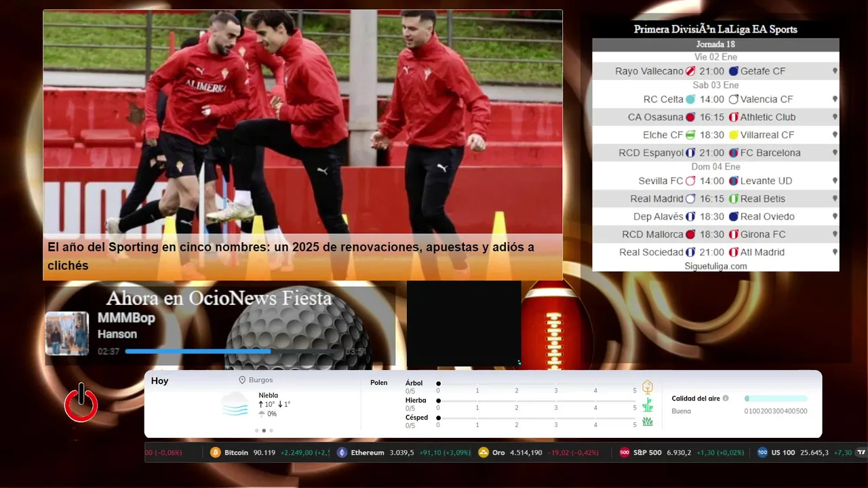Select the Valencia CF crest icon
Image resolution: width=868 pixels, height=488 pixels.
tap(734, 99)
